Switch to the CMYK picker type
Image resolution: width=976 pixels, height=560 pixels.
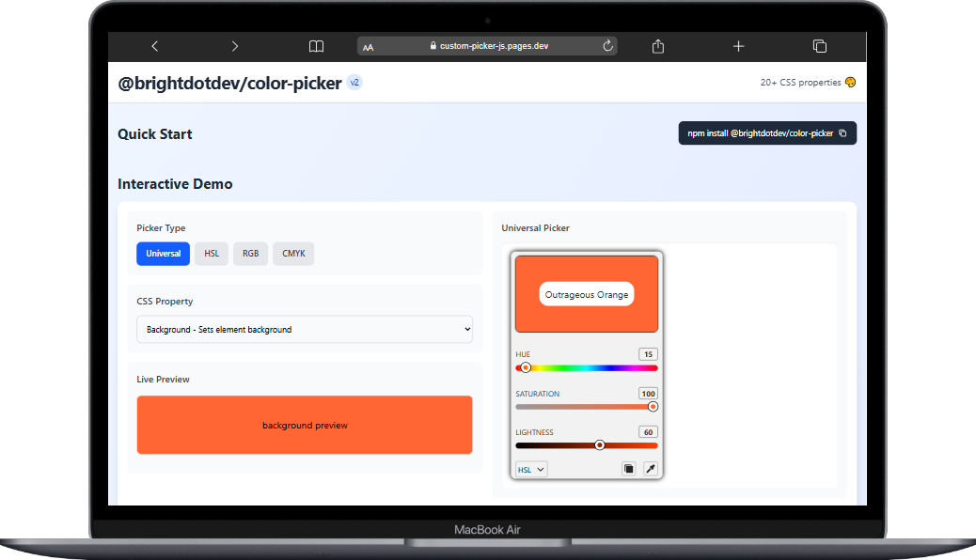293,253
